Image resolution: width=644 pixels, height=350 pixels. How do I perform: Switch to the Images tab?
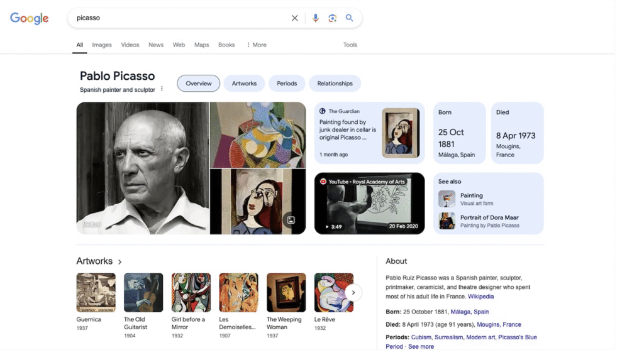[102, 45]
